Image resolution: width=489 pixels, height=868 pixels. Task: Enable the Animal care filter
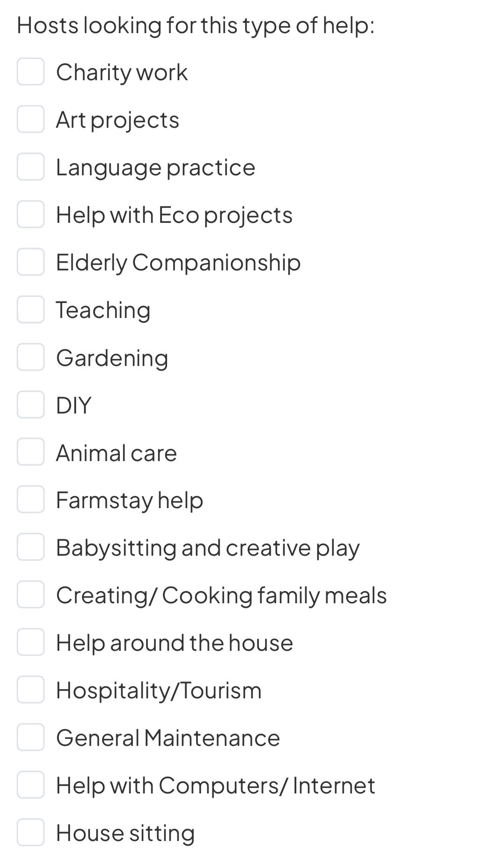coord(31,452)
